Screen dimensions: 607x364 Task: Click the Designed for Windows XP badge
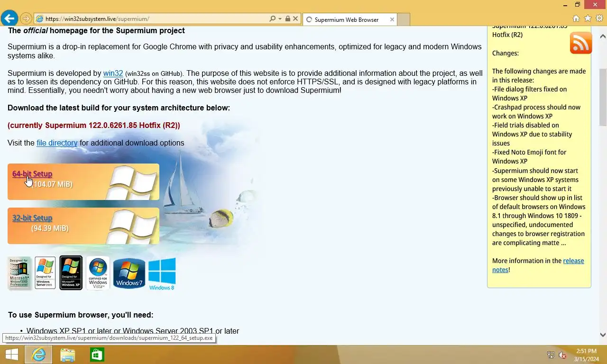coord(71,273)
